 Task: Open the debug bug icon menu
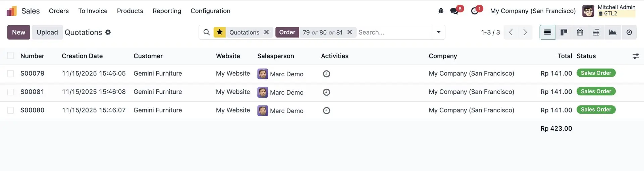tap(441, 11)
